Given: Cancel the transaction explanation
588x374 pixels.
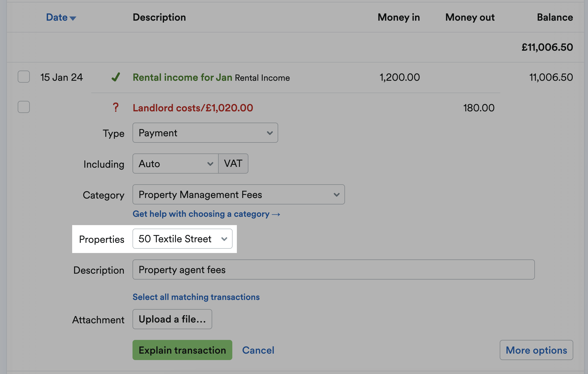Looking at the screenshot, I should [x=258, y=350].
